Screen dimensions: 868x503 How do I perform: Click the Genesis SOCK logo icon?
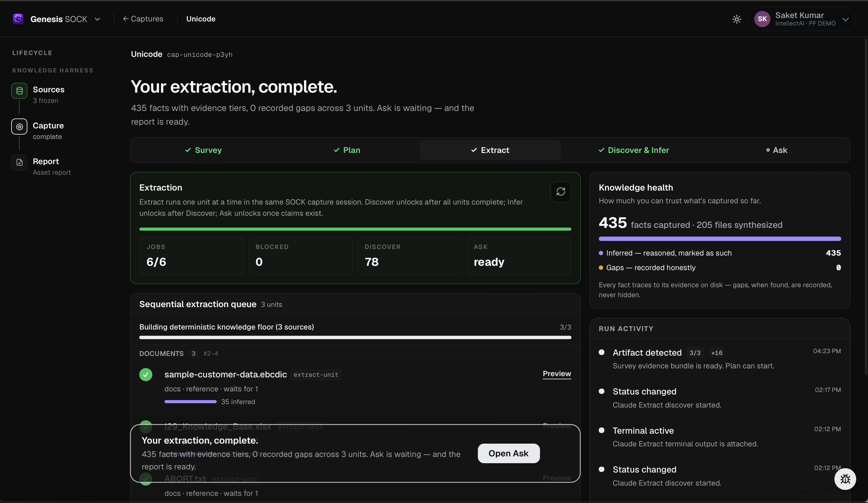18,19
